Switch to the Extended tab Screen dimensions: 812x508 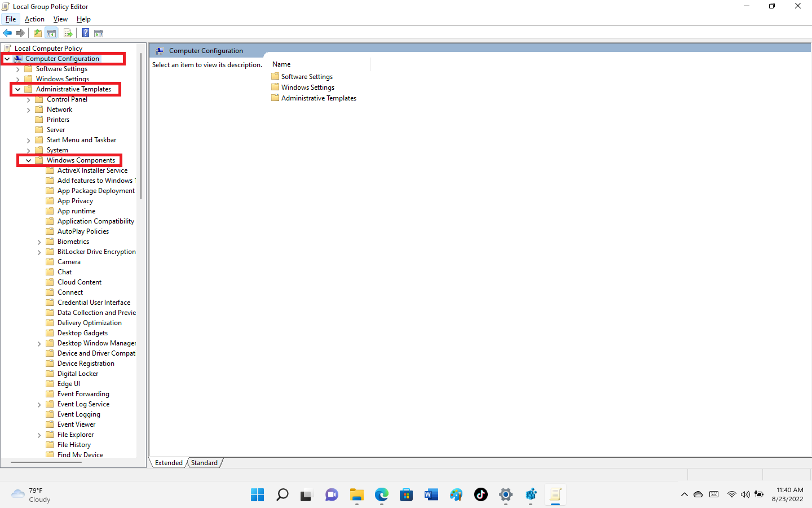(x=169, y=463)
